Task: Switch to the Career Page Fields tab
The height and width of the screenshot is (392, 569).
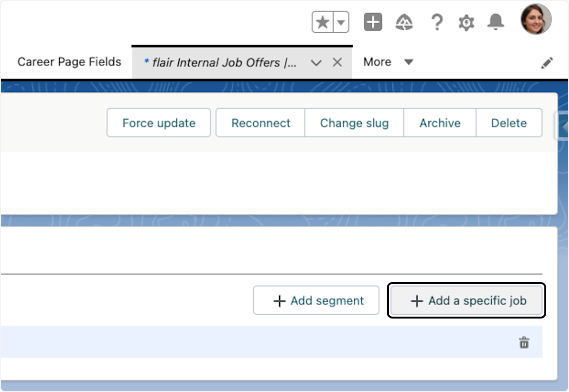Action: [69, 62]
